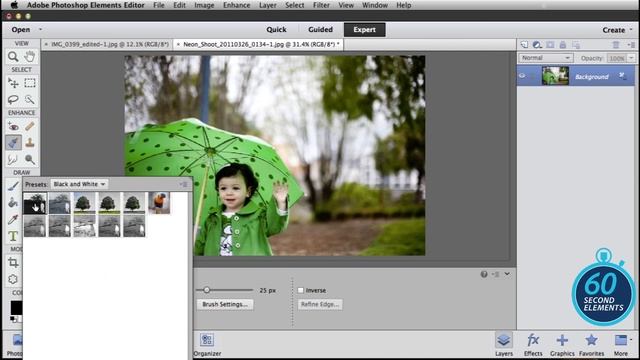Image resolution: width=640 pixels, height=360 pixels.
Task: Choose the parrot preset thumbnail
Action: (159, 203)
